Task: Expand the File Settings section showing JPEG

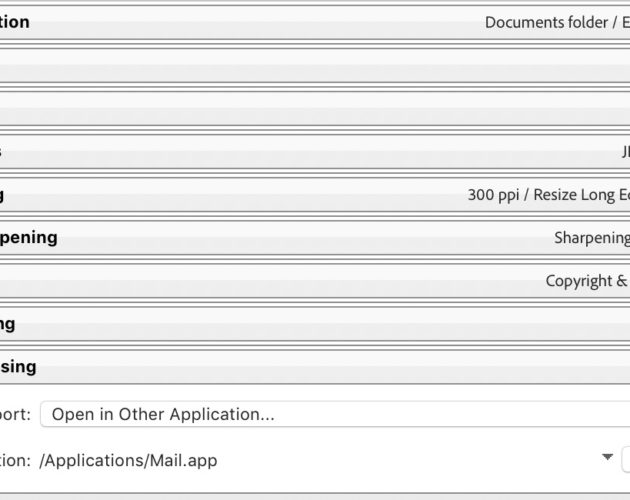Action: coord(315,152)
